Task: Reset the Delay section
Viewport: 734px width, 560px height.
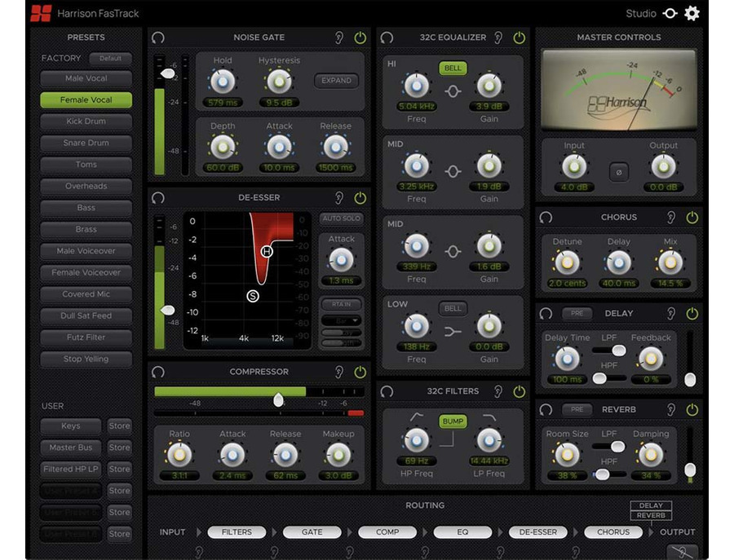Action: coord(546,314)
